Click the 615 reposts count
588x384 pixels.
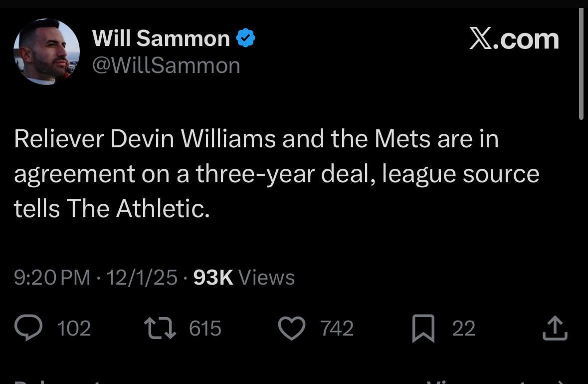[x=205, y=328]
